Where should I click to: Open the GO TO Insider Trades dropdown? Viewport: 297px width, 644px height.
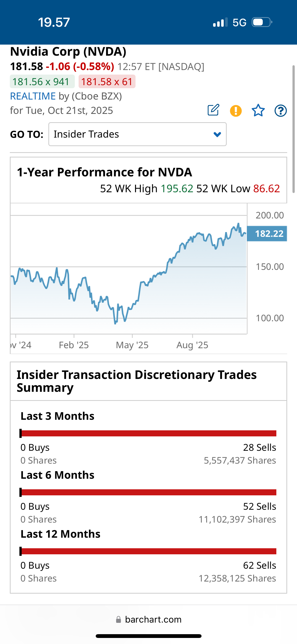point(137,134)
